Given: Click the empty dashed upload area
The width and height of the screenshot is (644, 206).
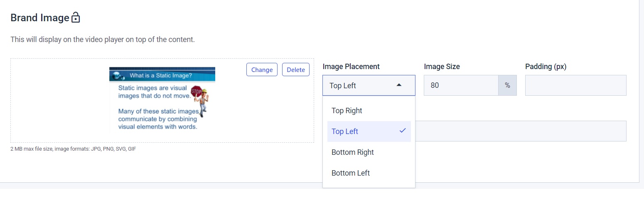Looking at the screenshot, I should point(58,101).
